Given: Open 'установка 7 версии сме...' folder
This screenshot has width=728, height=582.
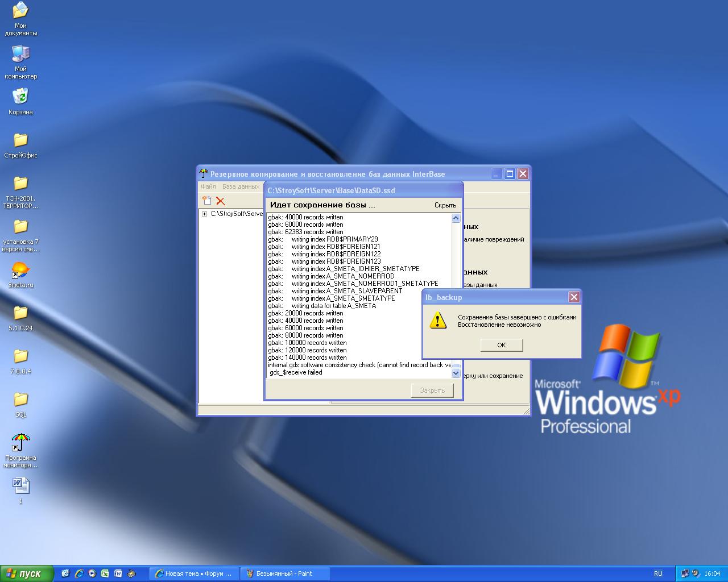Looking at the screenshot, I should coord(20,235).
